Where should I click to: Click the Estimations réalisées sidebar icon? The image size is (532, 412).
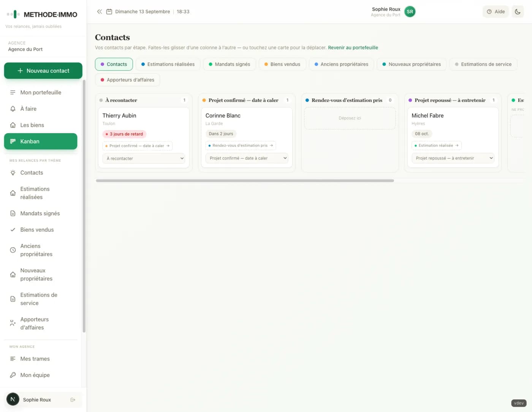(x=13, y=193)
